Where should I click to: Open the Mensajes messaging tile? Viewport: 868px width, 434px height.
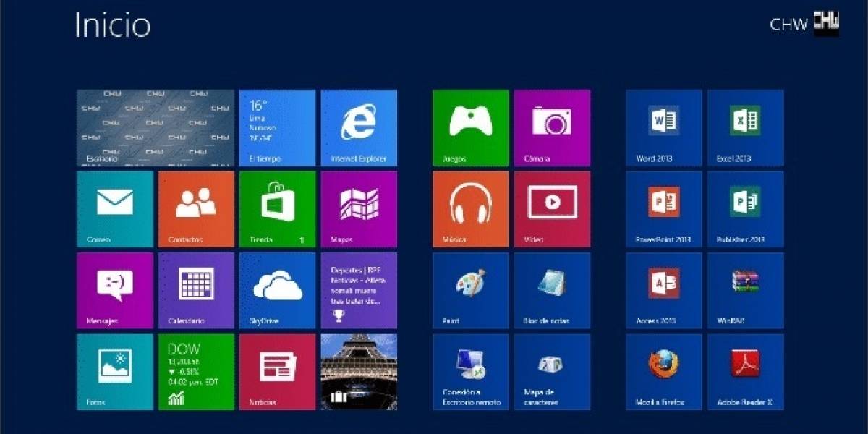click(x=115, y=291)
